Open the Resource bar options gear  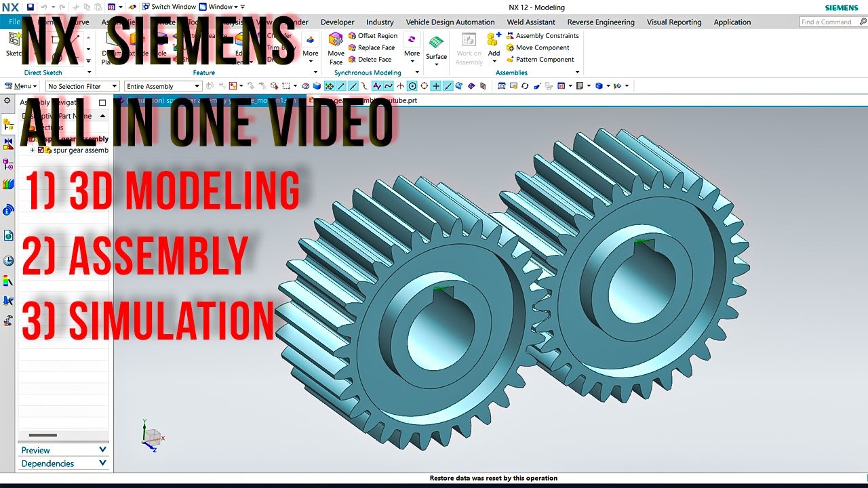[x=7, y=101]
